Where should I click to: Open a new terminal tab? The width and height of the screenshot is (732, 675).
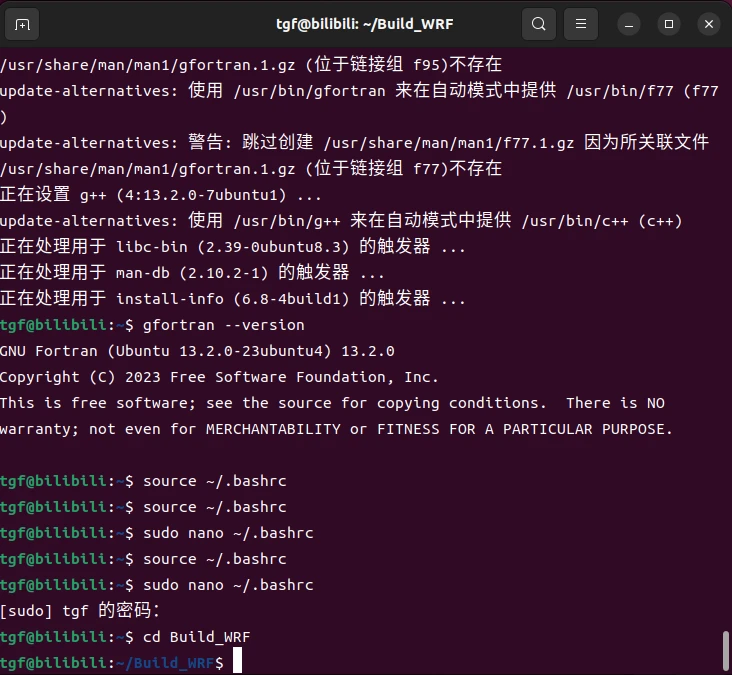coord(23,24)
